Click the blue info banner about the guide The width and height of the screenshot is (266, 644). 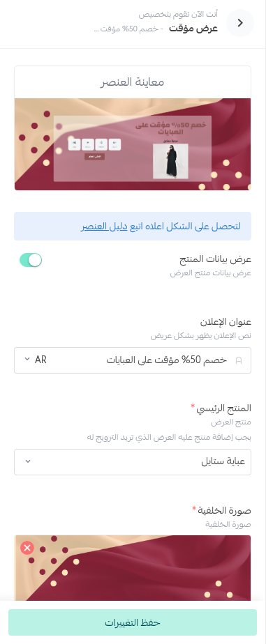pyautogui.click(x=133, y=227)
